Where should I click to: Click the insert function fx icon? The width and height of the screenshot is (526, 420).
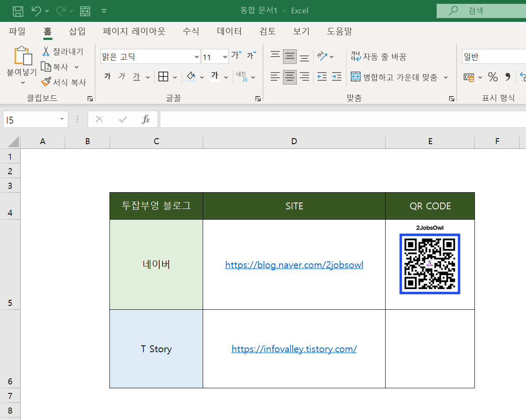pos(146,119)
